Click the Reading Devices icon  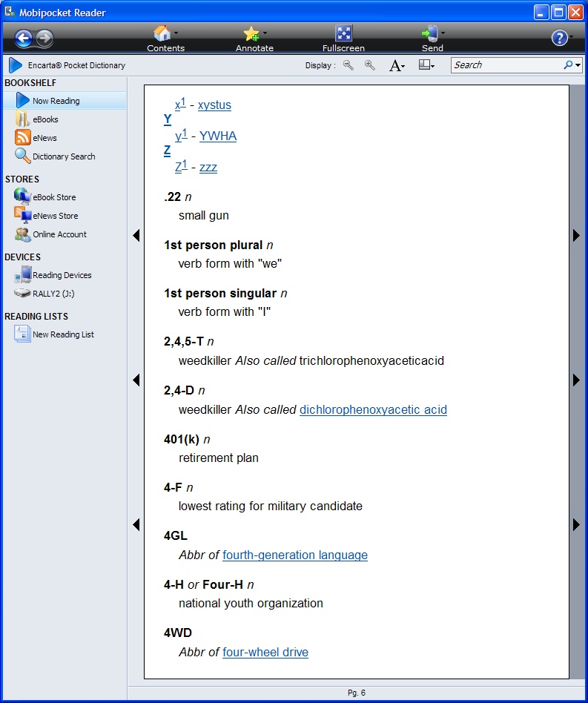(22, 274)
